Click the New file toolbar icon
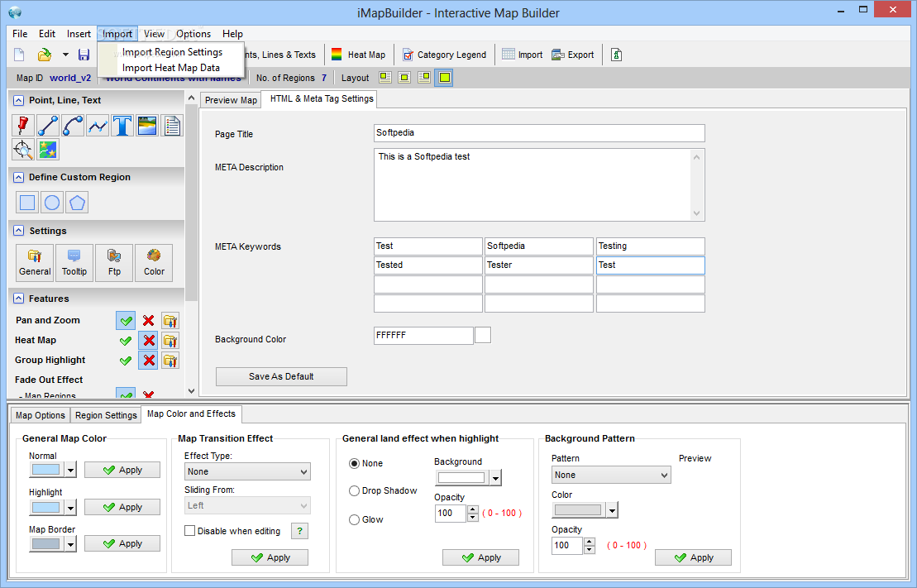917x588 pixels. [x=19, y=55]
